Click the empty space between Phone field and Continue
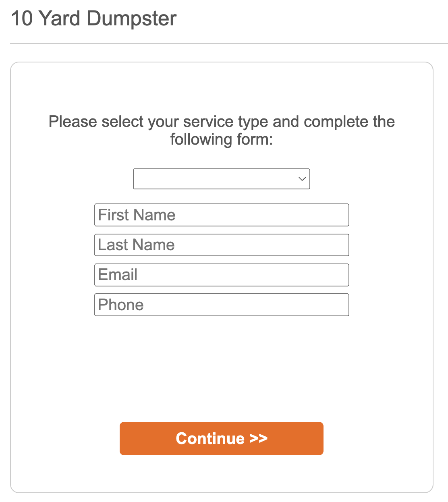The image size is (448, 502). pyautogui.click(x=222, y=369)
